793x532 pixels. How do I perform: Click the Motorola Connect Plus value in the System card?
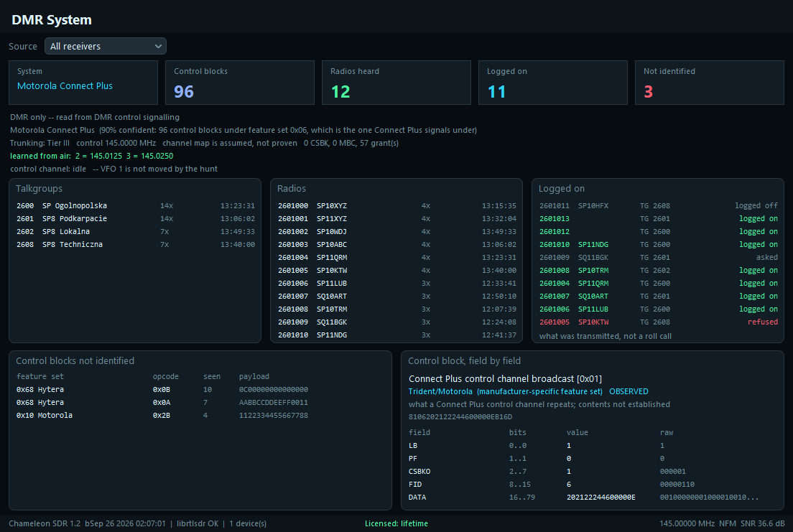click(x=65, y=86)
